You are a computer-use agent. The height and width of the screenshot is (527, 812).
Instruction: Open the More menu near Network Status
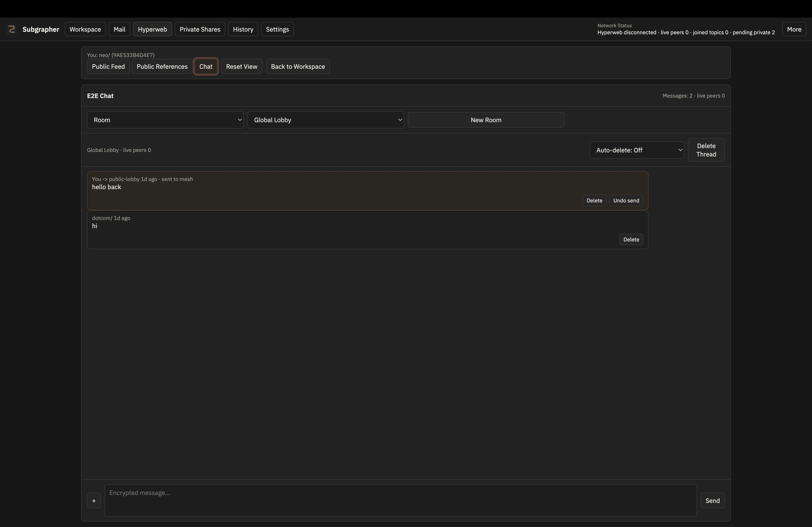(x=794, y=29)
